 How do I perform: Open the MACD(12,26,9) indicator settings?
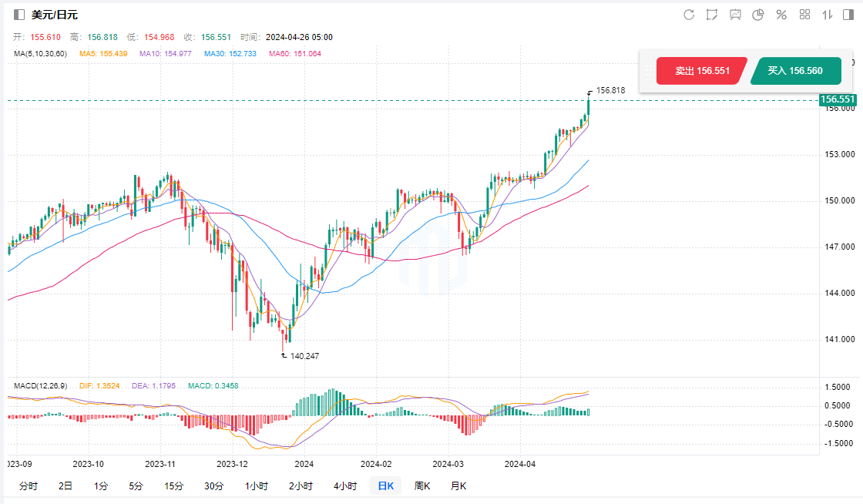point(38,385)
